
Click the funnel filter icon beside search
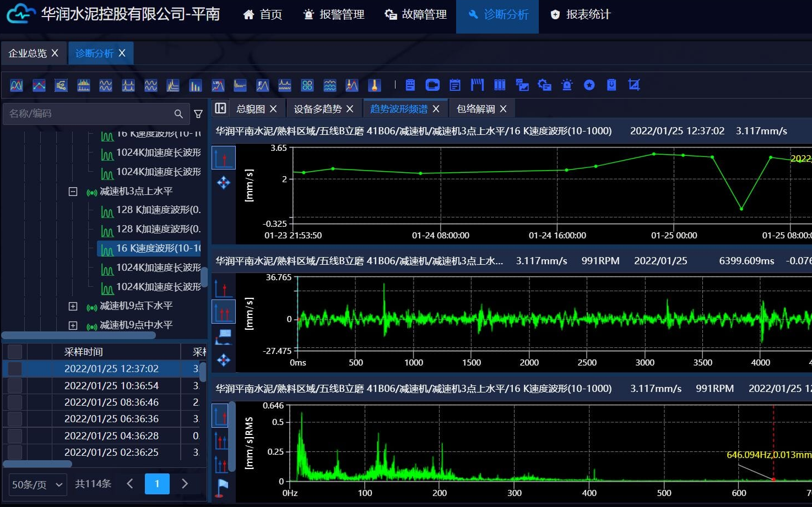click(198, 114)
